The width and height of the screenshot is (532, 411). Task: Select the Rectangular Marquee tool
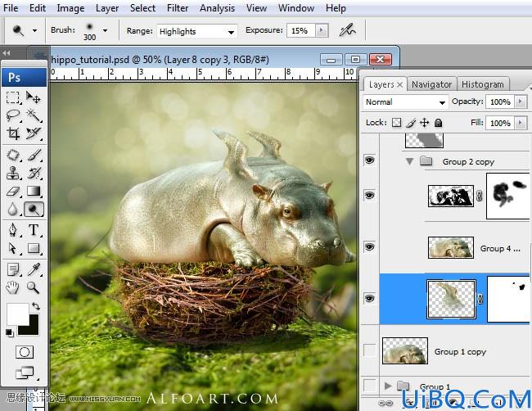pyautogui.click(x=13, y=97)
